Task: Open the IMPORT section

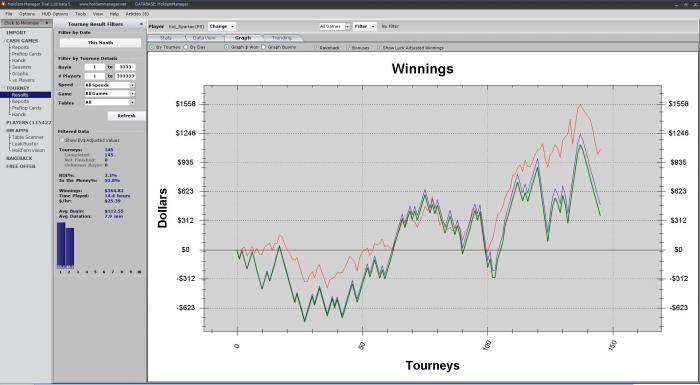Action: point(16,33)
